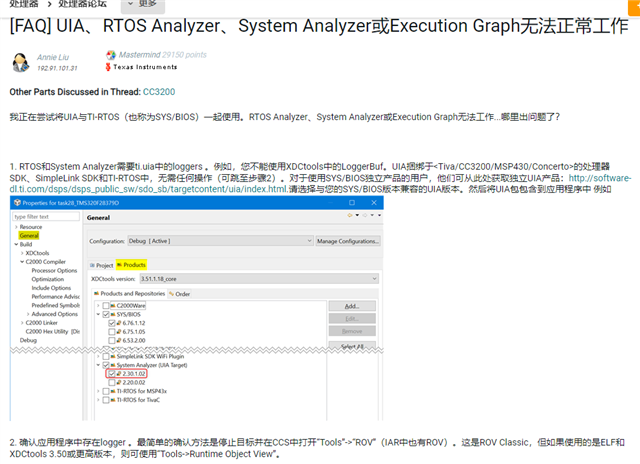Screen dimensions: 640x464
Task: Select Optimization tree item
Action: [x=48, y=279]
